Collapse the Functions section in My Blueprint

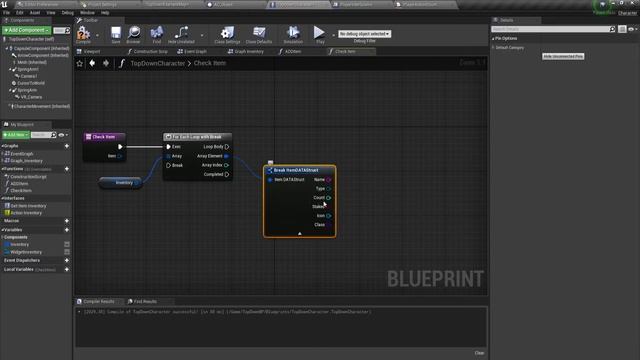point(2,169)
